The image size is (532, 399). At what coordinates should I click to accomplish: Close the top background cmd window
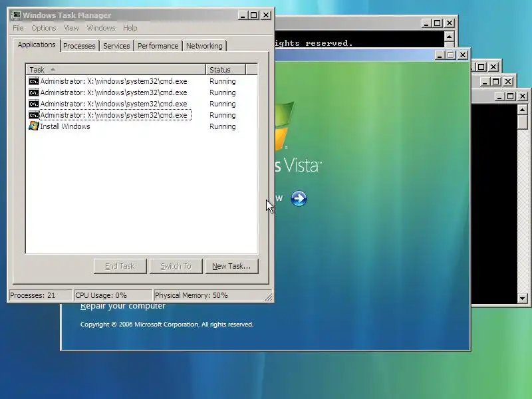tap(450, 23)
